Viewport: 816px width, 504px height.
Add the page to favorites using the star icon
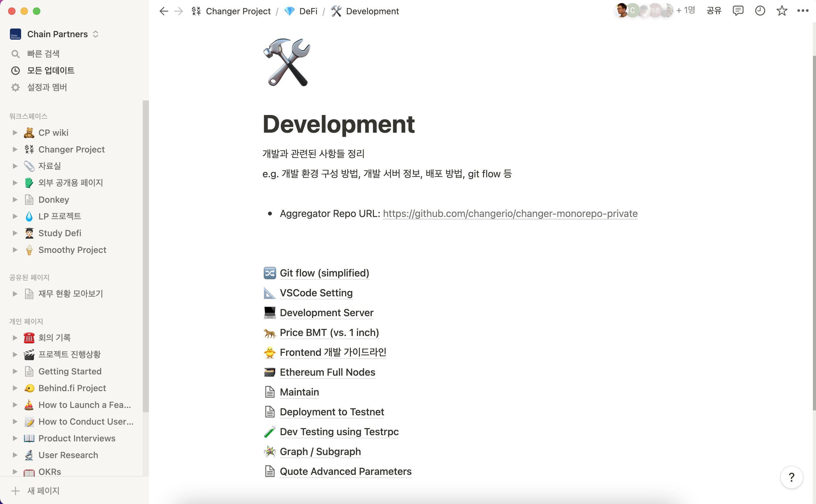[x=782, y=11]
